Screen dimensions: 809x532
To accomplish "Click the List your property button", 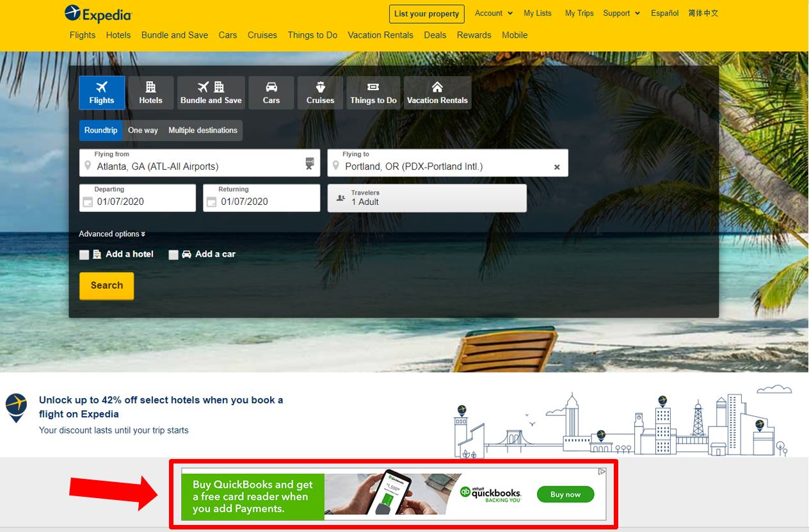I will pos(427,13).
